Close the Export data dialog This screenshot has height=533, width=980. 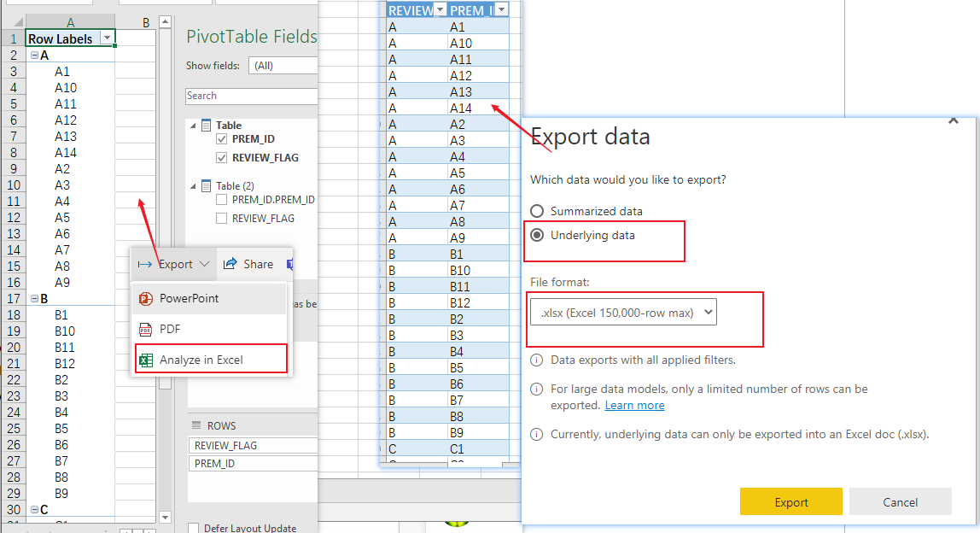point(954,120)
